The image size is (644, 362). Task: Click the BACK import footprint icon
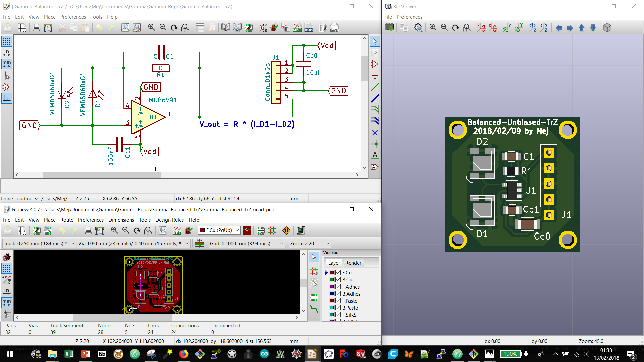coord(334,28)
